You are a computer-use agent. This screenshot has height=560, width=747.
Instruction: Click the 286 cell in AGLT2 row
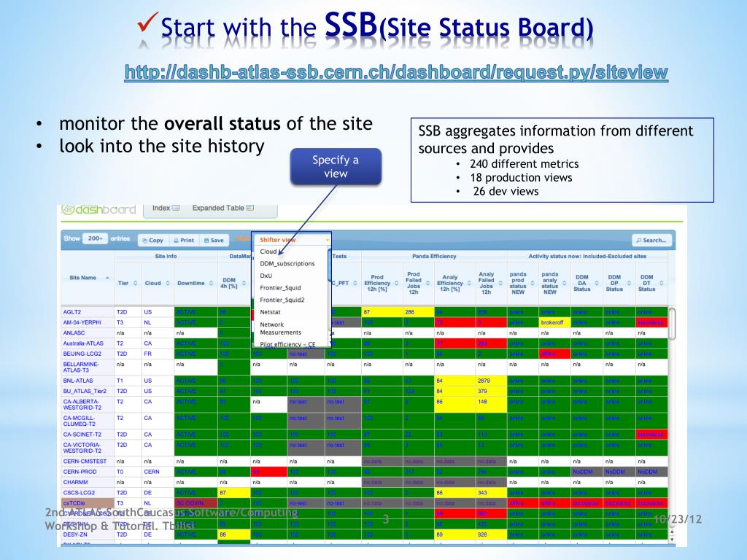[418, 312]
